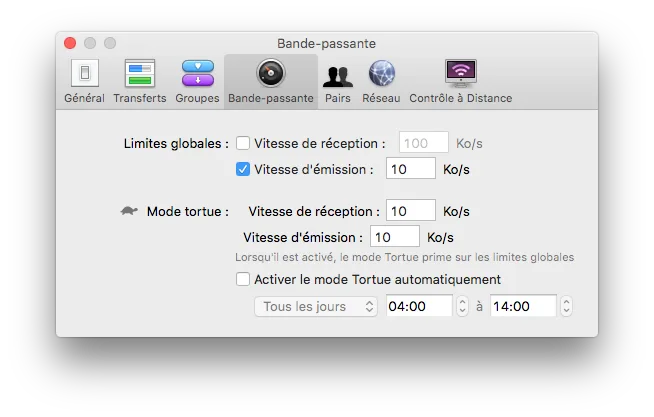The image size is (654, 417).
Task: Click Mode tortue reception speed field
Action: pyautogui.click(x=411, y=210)
